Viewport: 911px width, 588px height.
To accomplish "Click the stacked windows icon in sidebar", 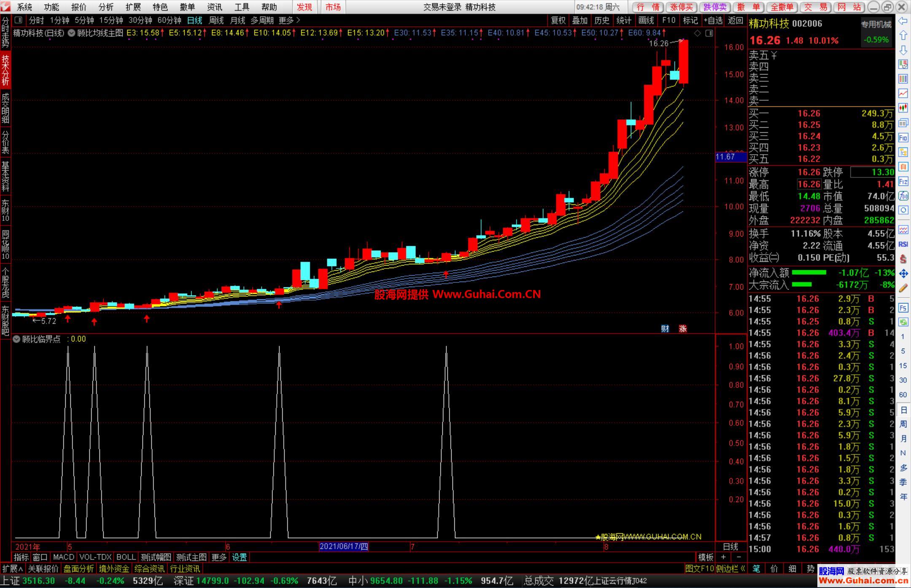I will tap(903, 123).
